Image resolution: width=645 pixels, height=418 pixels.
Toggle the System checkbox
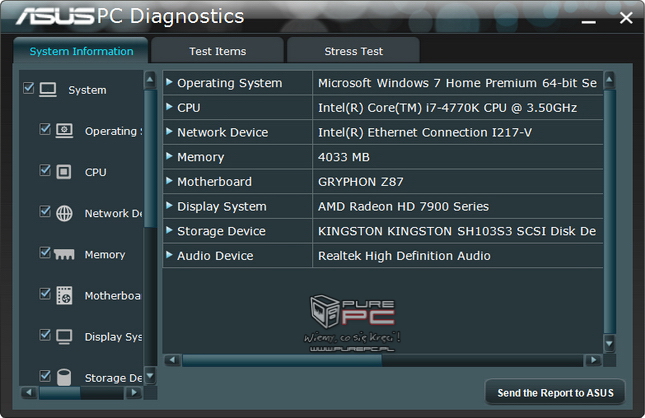pos(28,88)
